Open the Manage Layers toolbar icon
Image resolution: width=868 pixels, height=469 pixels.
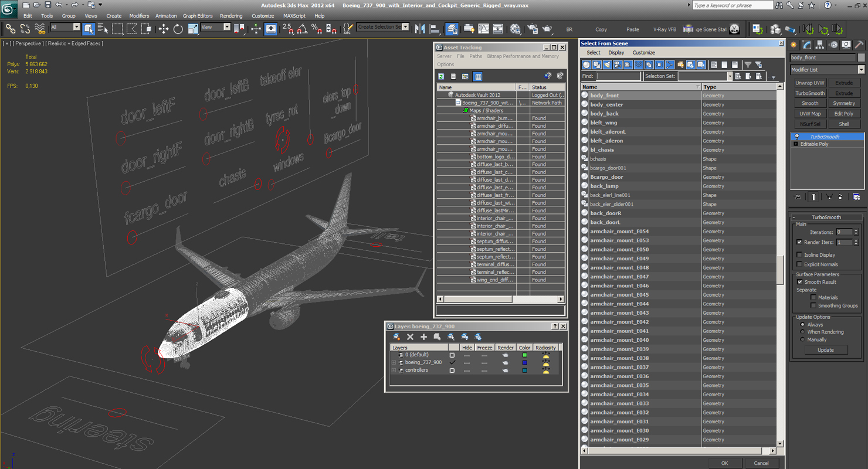(x=452, y=29)
